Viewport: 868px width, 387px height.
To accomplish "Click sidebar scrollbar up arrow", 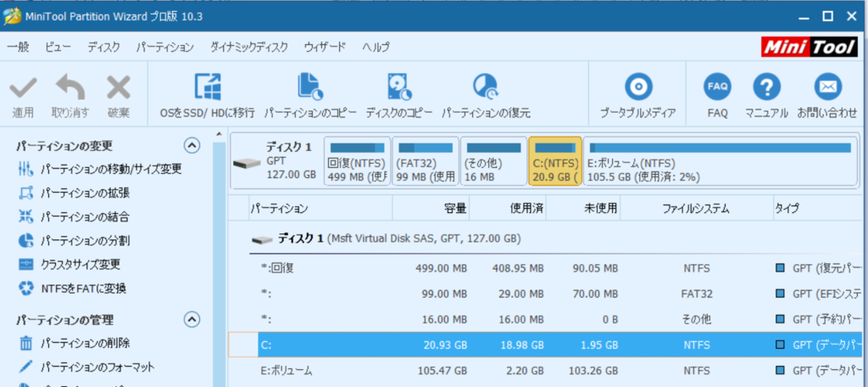I will (x=220, y=135).
